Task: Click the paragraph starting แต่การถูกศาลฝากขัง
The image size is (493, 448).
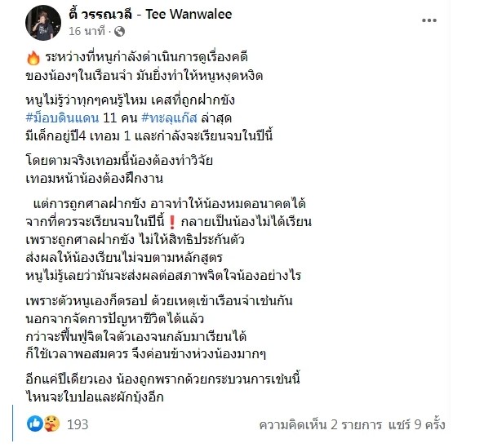Action: (168, 240)
